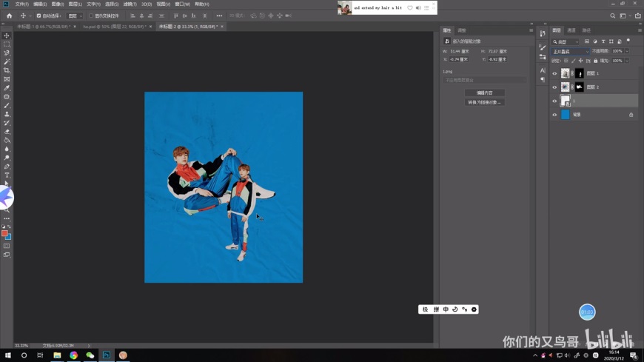Image resolution: width=644 pixels, height=362 pixels.
Task: Select the Eraser tool
Action: click(x=7, y=132)
